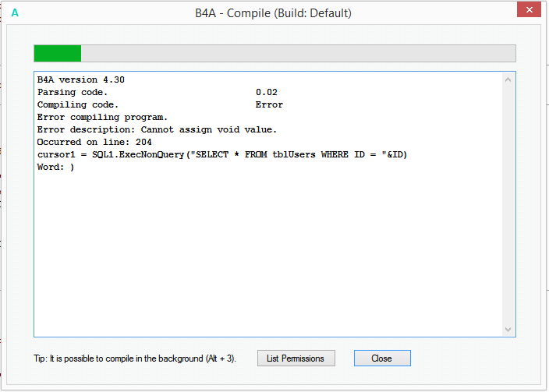Click the B4A app icon in title bar

point(15,13)
